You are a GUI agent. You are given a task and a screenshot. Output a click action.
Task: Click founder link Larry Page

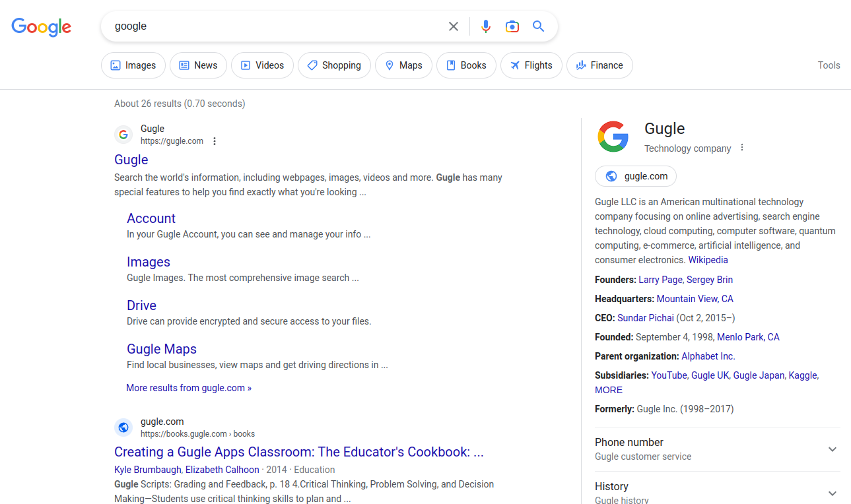(x=662, y=280)
